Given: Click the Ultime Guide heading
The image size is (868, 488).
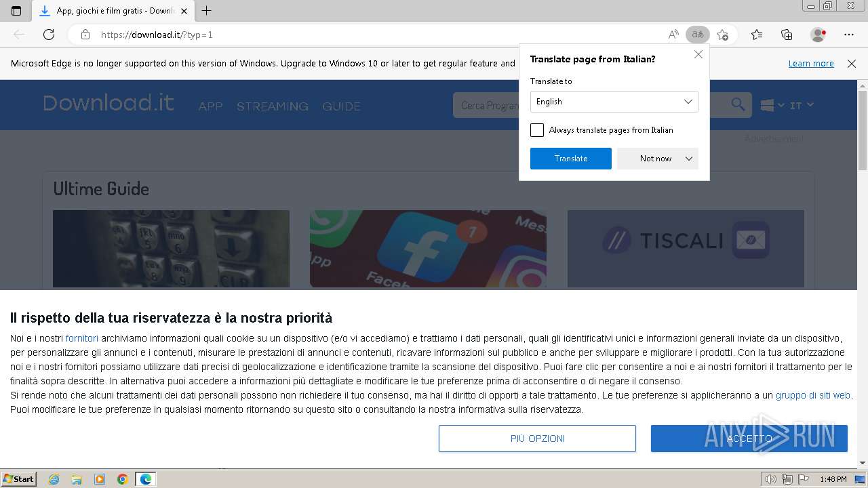Looking at the screenshot, I should click(x=101, y=188).
